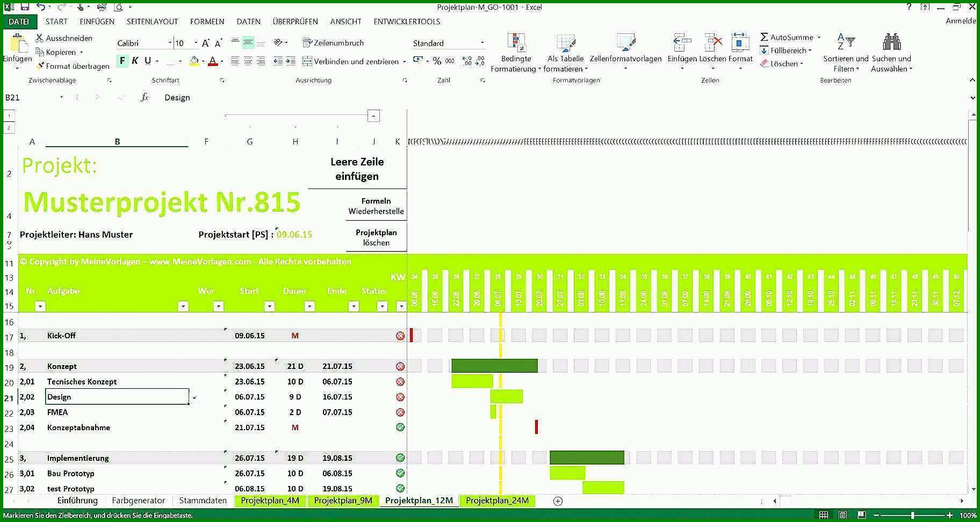Collapse column group minus button

click(x=373, y=115)
